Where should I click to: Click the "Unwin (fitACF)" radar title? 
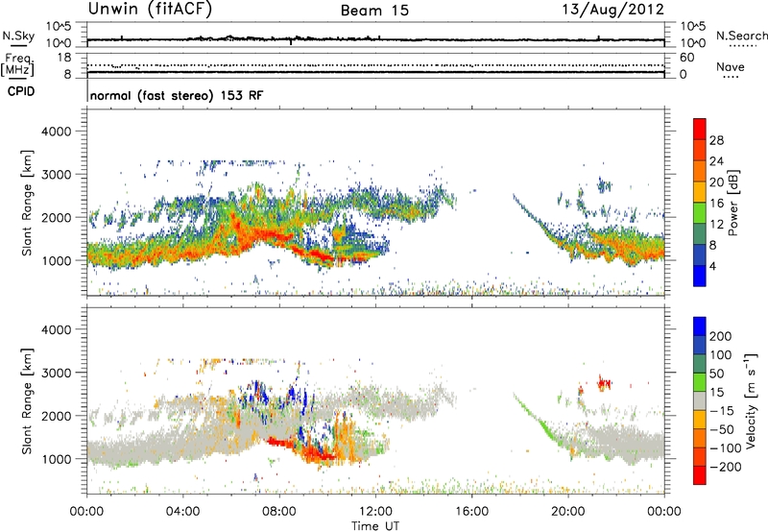point(150,9)
